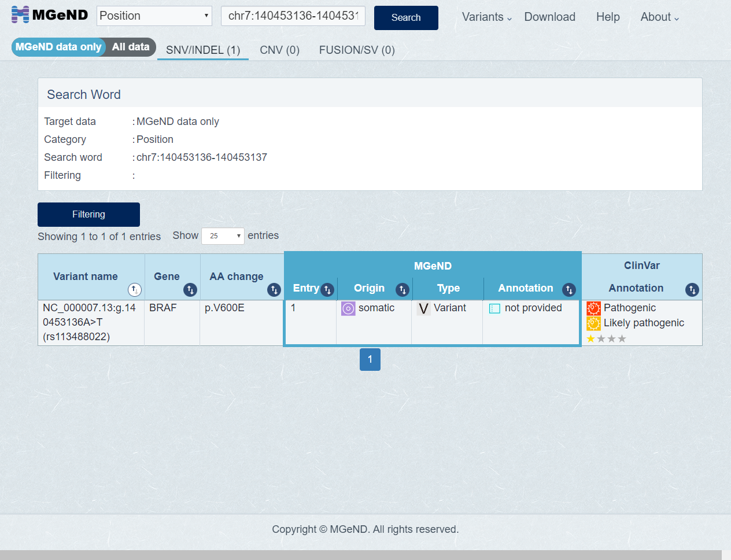Click the ClinVar column group header

[642, 266]
